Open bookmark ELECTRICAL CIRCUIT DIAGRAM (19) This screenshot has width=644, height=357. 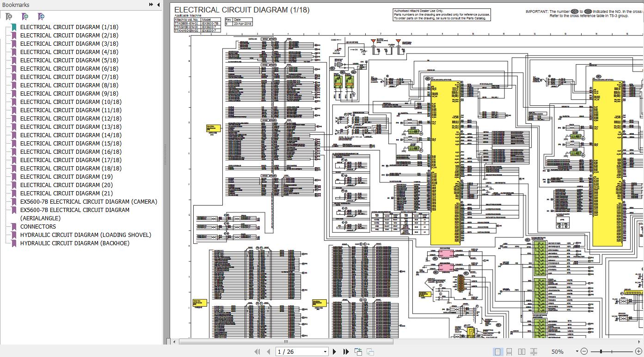pos(66,177)
